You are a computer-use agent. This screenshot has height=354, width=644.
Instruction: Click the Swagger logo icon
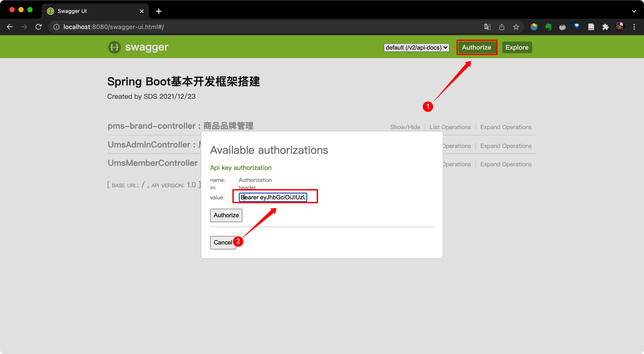[114, 47]
